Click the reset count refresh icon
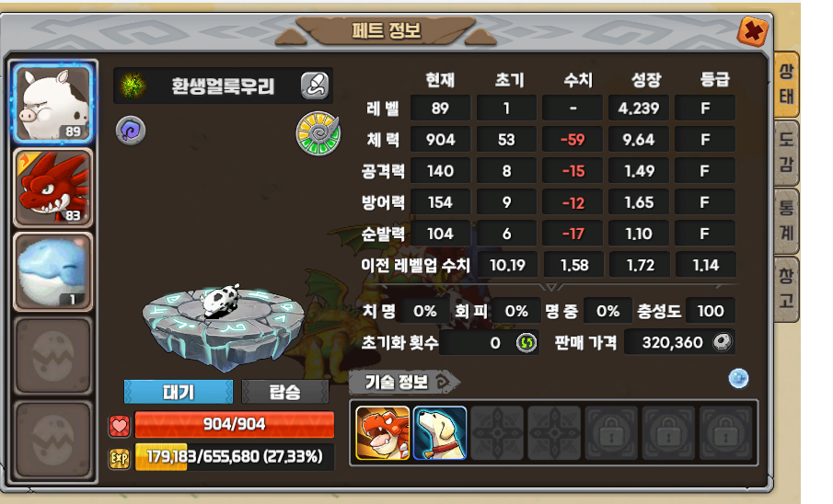The width and height of the screenshot is (833, 504). coord(526,342)
